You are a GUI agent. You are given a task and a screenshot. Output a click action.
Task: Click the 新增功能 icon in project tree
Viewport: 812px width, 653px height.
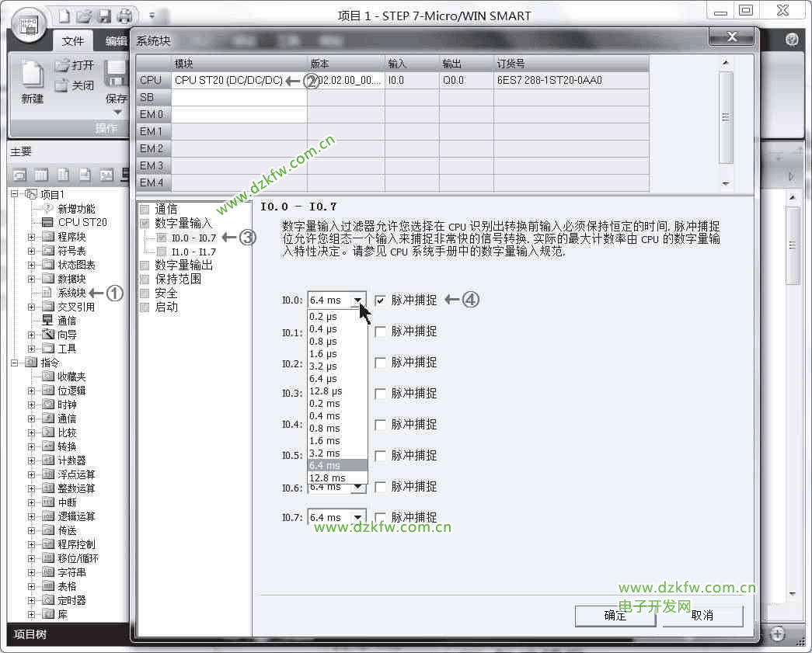pyautogui.click(x=48, y=209)
